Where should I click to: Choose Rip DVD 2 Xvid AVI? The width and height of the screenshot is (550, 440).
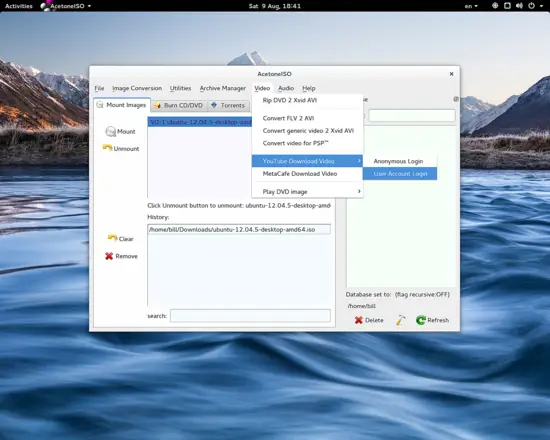[x=307, y=100]
